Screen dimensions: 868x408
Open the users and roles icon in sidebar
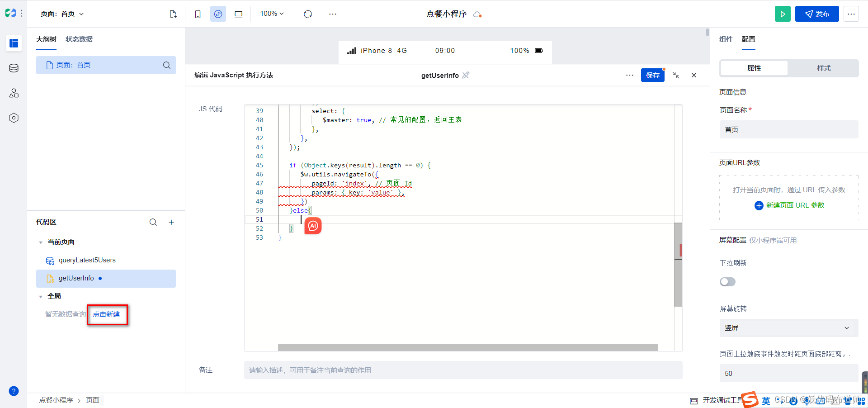[x=14, y=93]
